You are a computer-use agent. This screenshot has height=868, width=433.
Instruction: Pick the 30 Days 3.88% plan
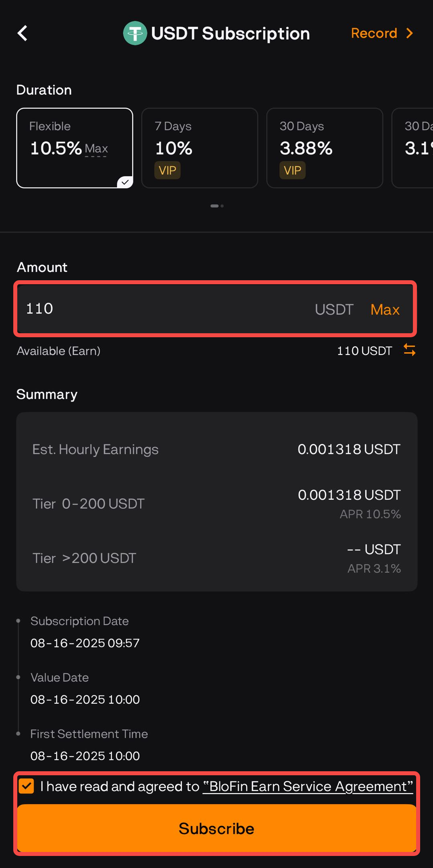(x=325, y=148)
